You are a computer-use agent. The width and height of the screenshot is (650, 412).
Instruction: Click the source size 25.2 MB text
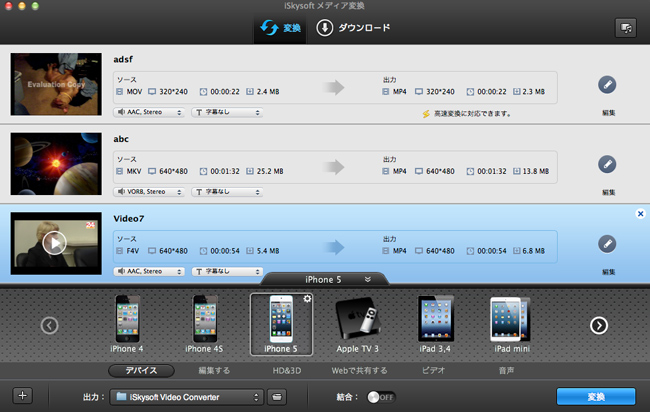tap(270, 171)
